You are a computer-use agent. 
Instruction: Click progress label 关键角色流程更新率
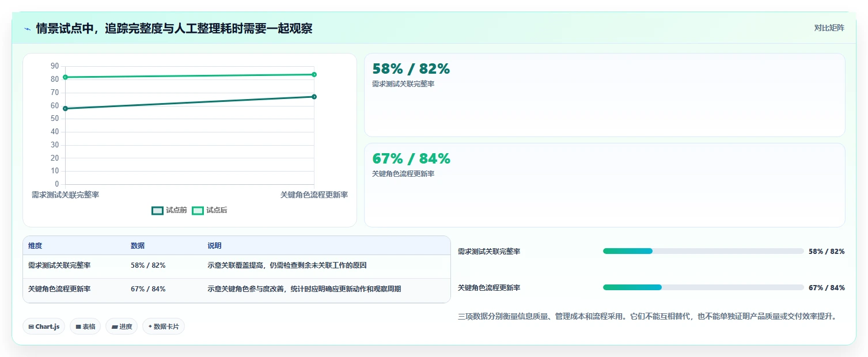point(489,288)
